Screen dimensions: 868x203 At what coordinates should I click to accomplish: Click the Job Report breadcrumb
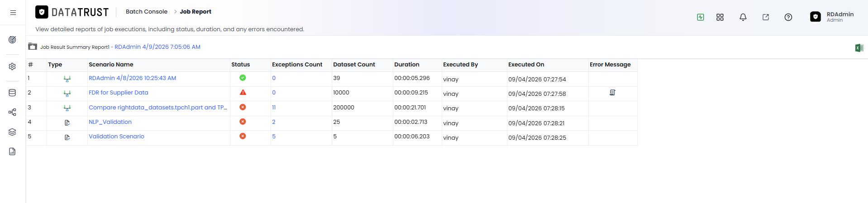click(x=196, y=12)
